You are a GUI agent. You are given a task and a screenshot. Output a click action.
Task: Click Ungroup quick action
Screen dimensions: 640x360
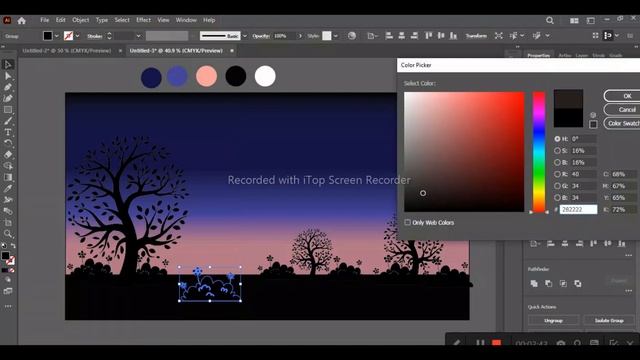(x=553, y=320)
